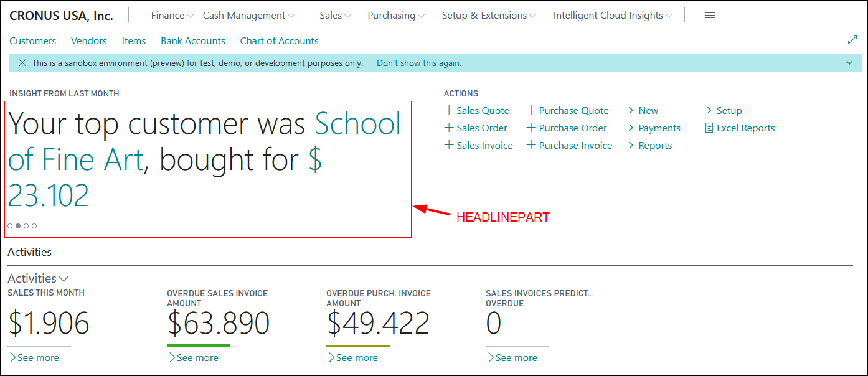The height and width of the screenshot is (376, 868).
Task: Click the chevron icon before Payments
Action: (x=631, y=128)
